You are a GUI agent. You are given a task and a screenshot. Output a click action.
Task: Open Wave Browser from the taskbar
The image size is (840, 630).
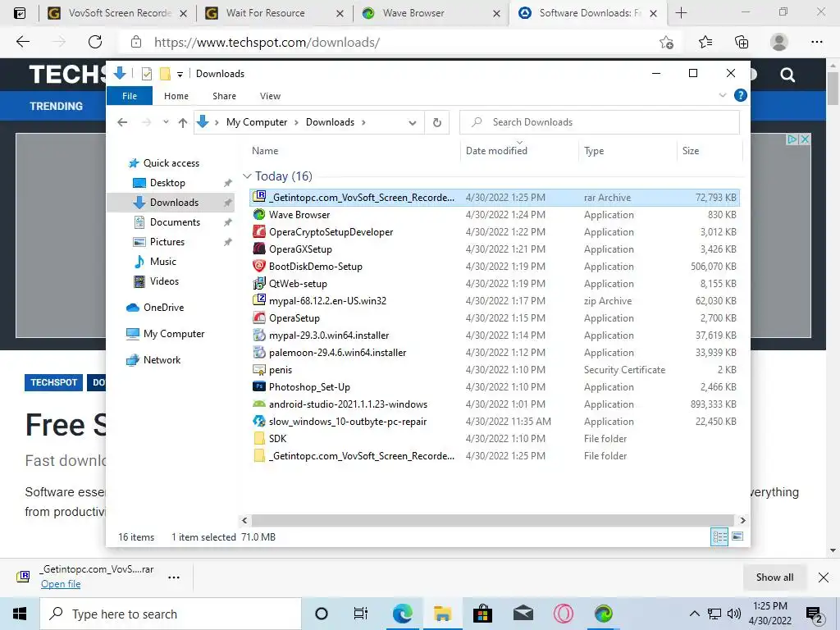pos(603,614)
